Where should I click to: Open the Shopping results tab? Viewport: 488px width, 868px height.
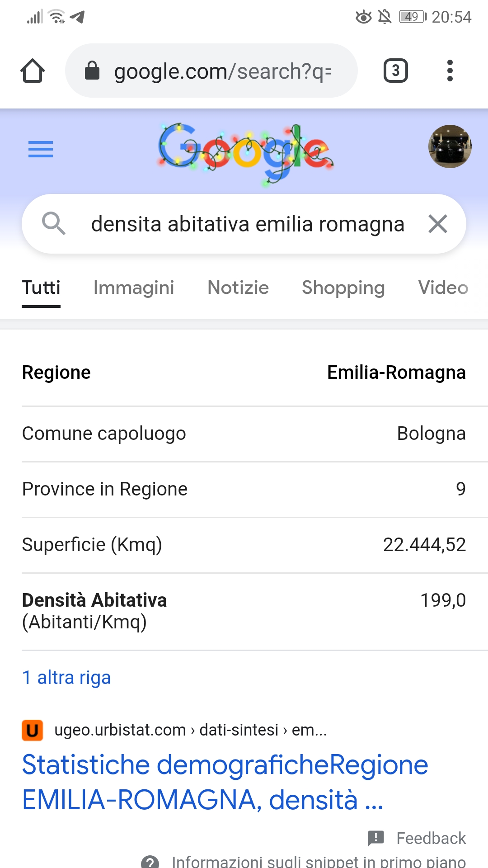click(x=343, y=288)
